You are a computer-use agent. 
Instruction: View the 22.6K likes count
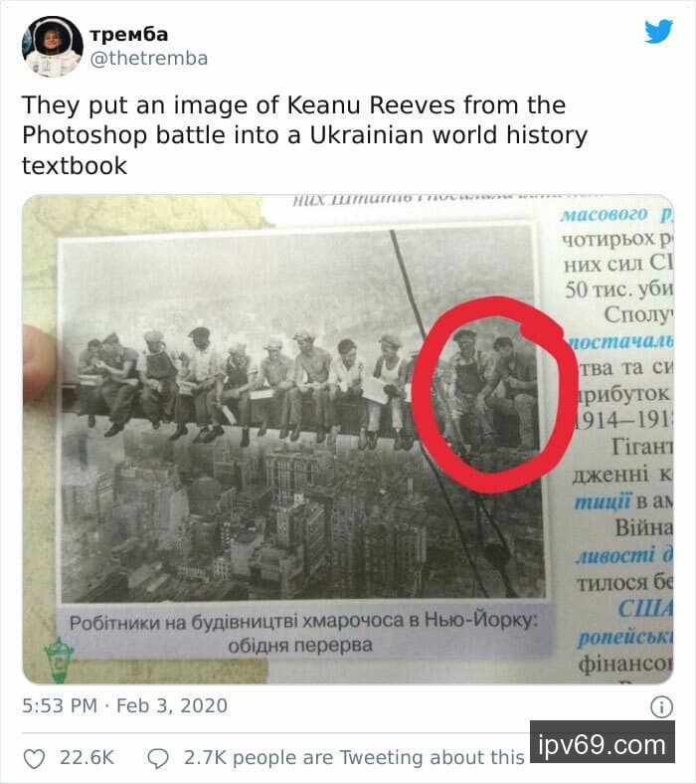point(87,757)
